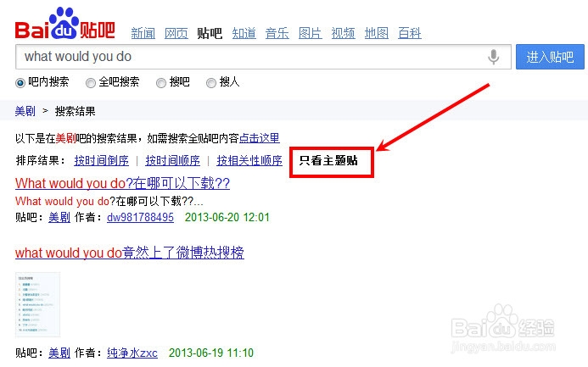Open the 网页 navigation tab
Screen dimensions: 588x367
click(x=176, y=33)
